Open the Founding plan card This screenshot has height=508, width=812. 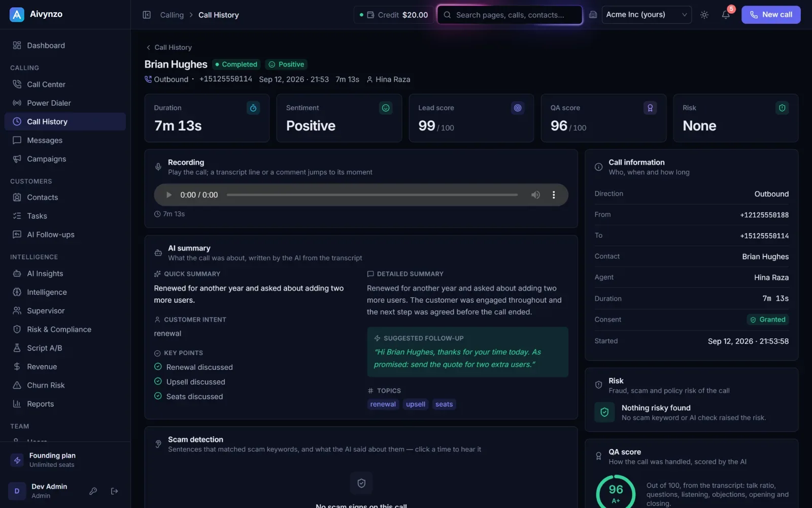pos(65,460)
